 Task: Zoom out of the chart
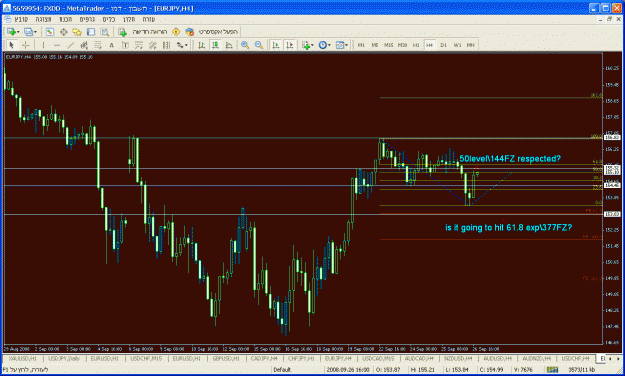(x=259, y=45)
